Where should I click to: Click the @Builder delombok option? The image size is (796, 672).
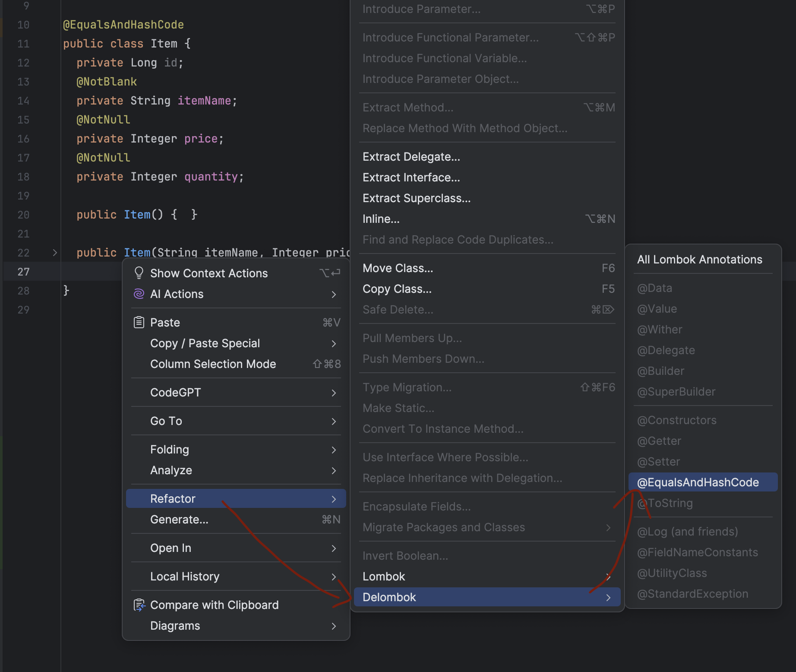click(703, 371)
